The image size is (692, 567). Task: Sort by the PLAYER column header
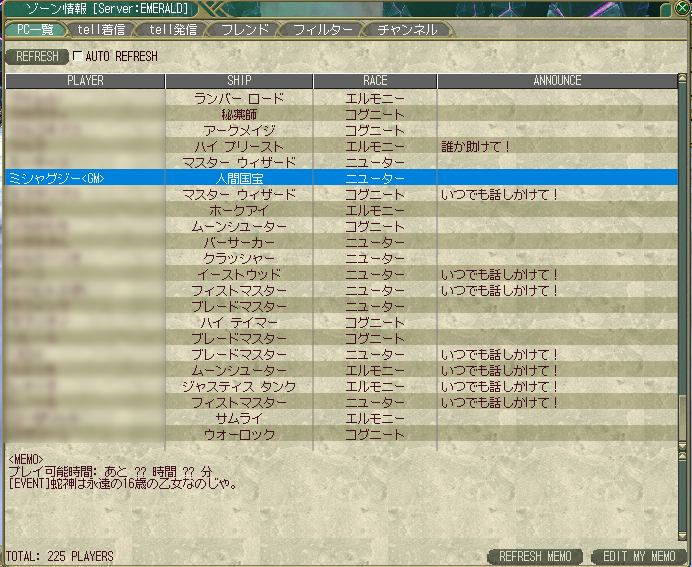coord(85,81)
